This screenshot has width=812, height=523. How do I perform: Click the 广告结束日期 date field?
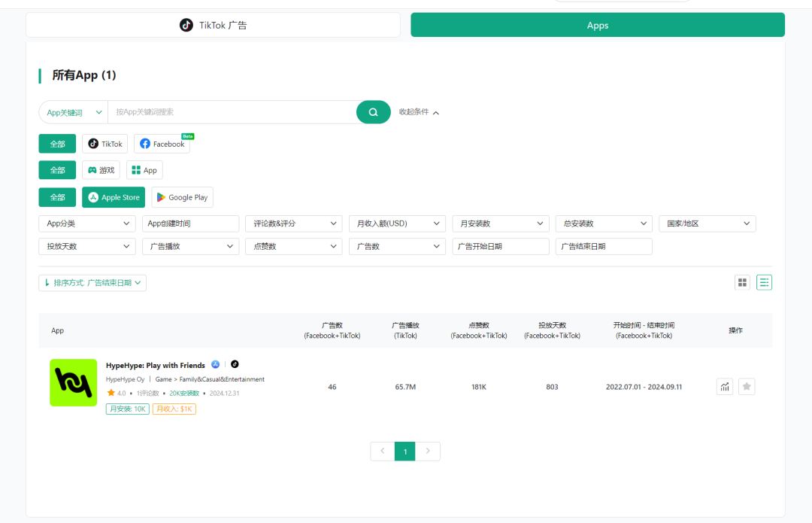[604, 246]
